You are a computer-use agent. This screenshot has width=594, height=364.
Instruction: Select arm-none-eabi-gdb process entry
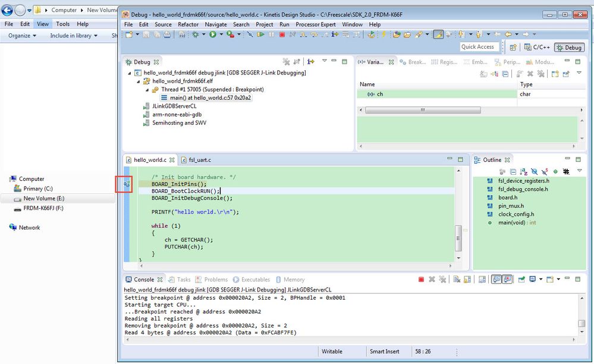pyautogui.click(x=172, y=114)
